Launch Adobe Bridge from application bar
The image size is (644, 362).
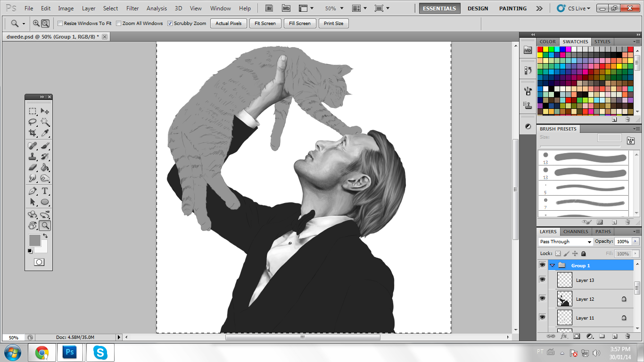point(269,8)
